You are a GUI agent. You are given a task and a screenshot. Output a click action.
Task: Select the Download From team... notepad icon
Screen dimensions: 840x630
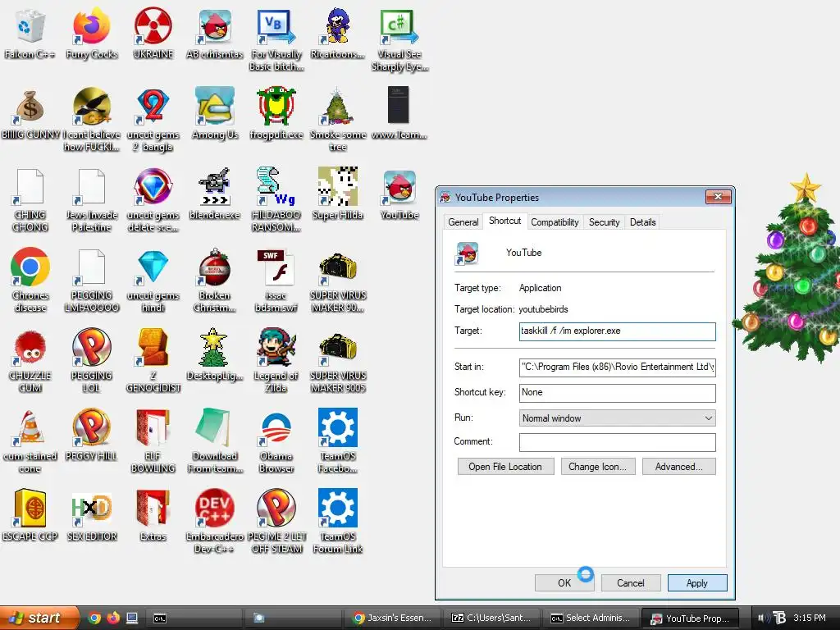(x=215, y=427)
